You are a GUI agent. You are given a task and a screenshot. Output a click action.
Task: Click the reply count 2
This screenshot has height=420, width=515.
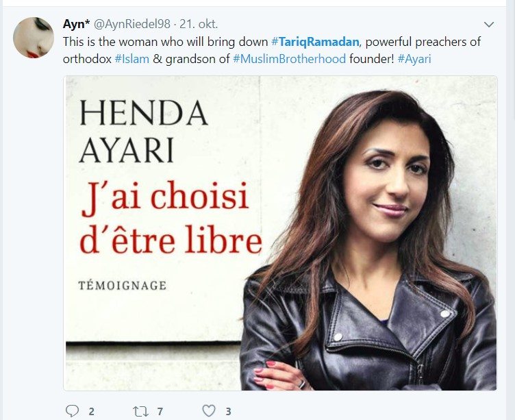click(x=91, y=412)
